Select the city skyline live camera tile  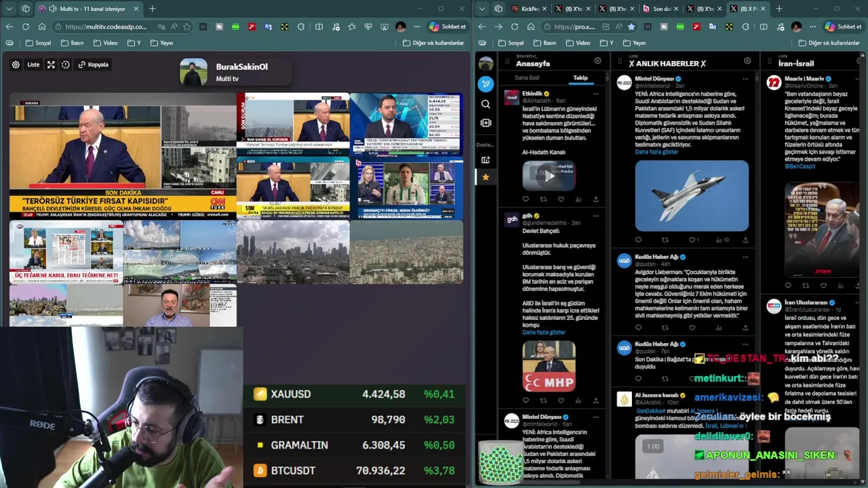pos(293,251)
